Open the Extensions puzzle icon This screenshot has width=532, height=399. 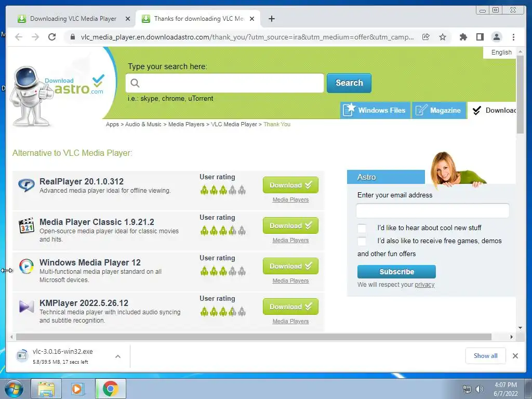pos(463,37)
